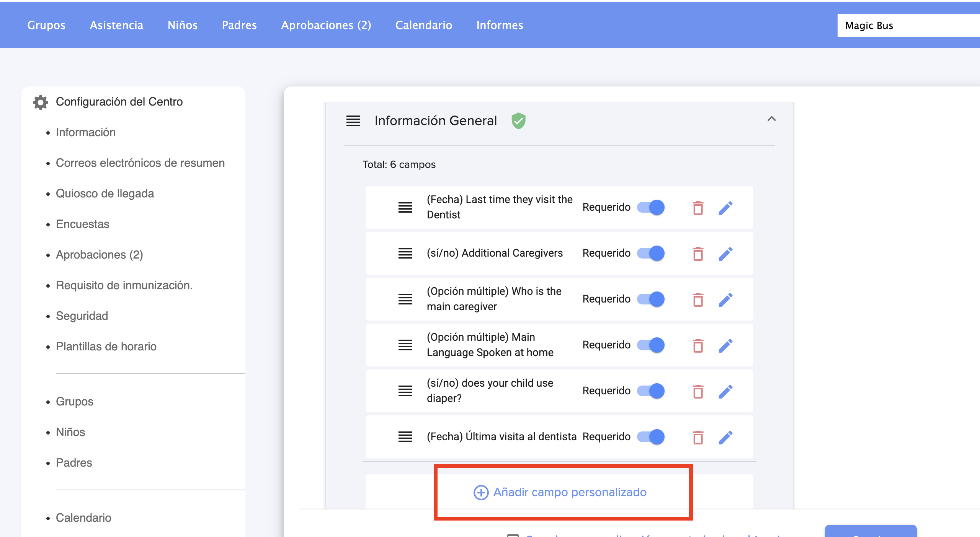Delete the Additional Caregivers field
The image size is (980, 537).
[698, 254]
